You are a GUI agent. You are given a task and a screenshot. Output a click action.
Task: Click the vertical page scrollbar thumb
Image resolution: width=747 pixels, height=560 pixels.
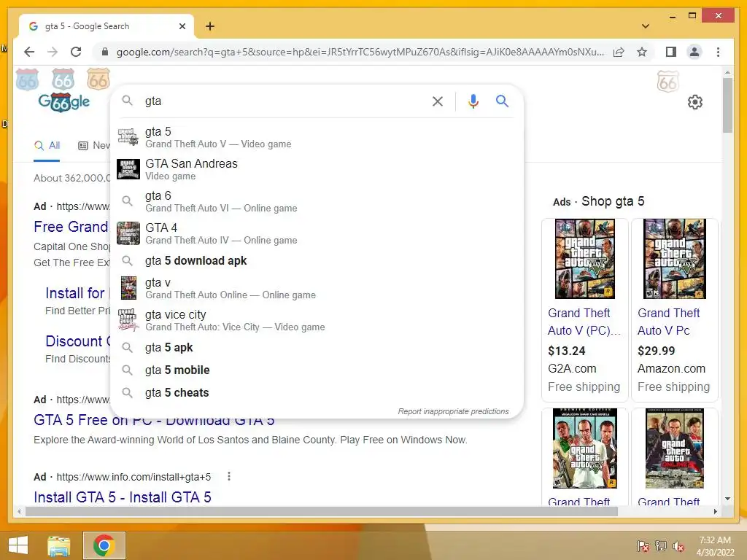click(727, 105)
